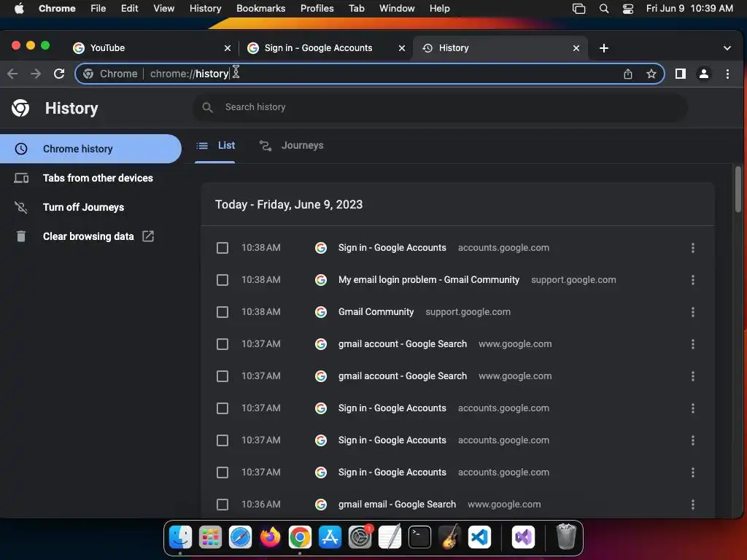
Task: Launch Firefox from the dock
Action: pos(270,537)
